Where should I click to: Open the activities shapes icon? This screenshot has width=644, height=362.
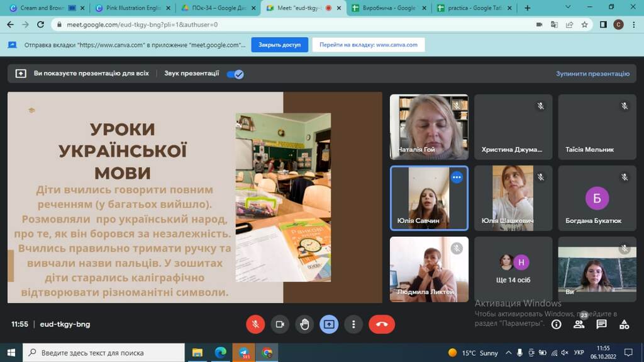(625, 324)
